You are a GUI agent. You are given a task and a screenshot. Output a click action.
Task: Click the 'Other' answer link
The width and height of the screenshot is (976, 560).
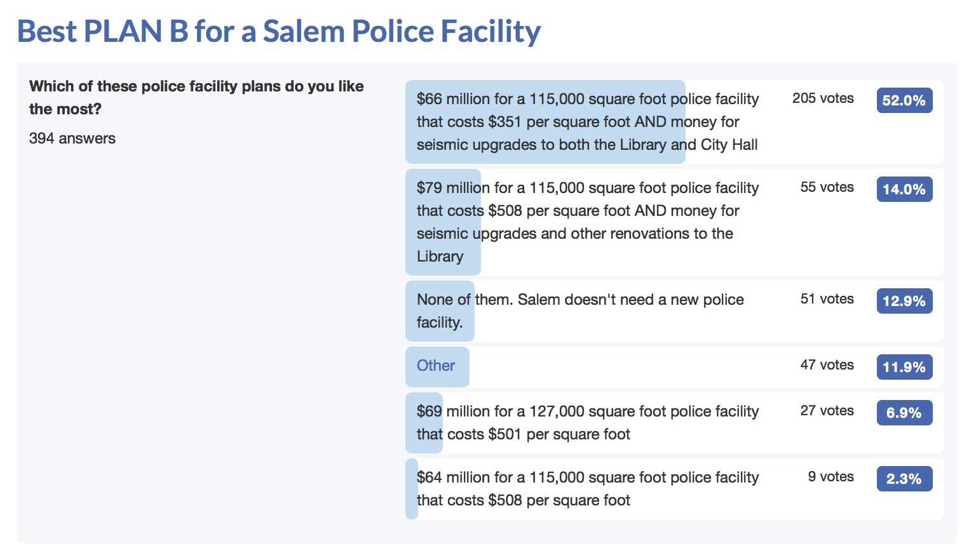tap(436, 366)
